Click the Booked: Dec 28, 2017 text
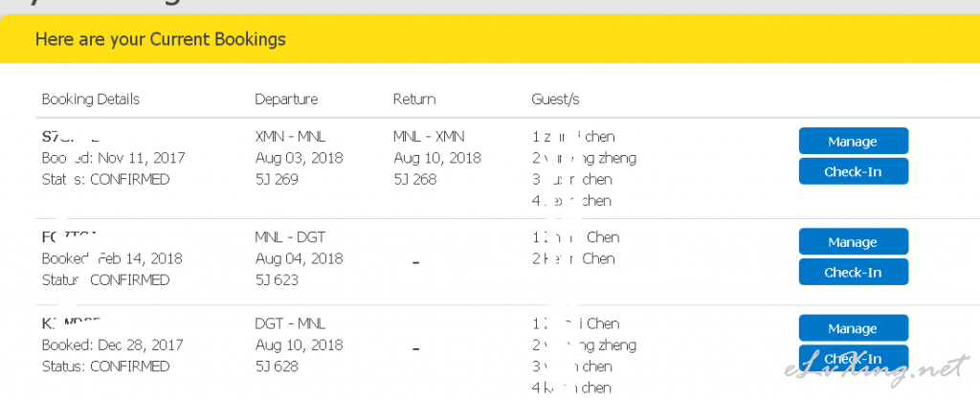The image size is (980, 400). (x=113, y=345)
